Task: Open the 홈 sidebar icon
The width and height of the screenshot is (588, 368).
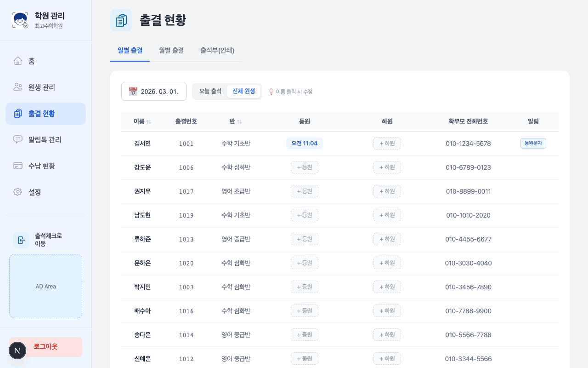Action: (17, 60)
